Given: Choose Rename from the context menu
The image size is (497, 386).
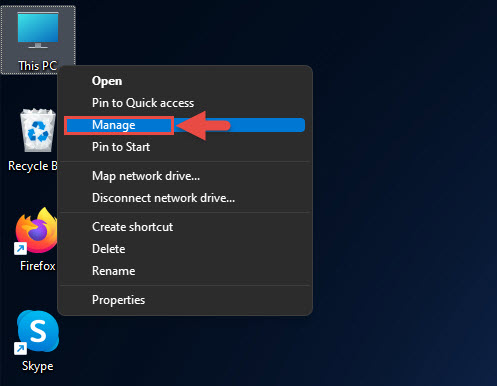Looking at the screenshot, I should [185, 271].
